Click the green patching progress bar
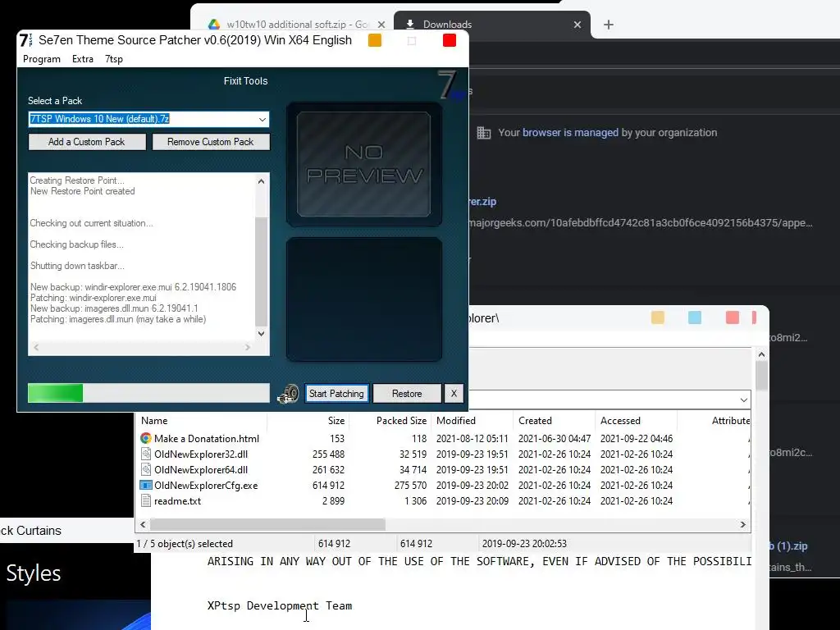Viewport: 840px width, 630px height. pyautogui.click(x=149, y=393)
